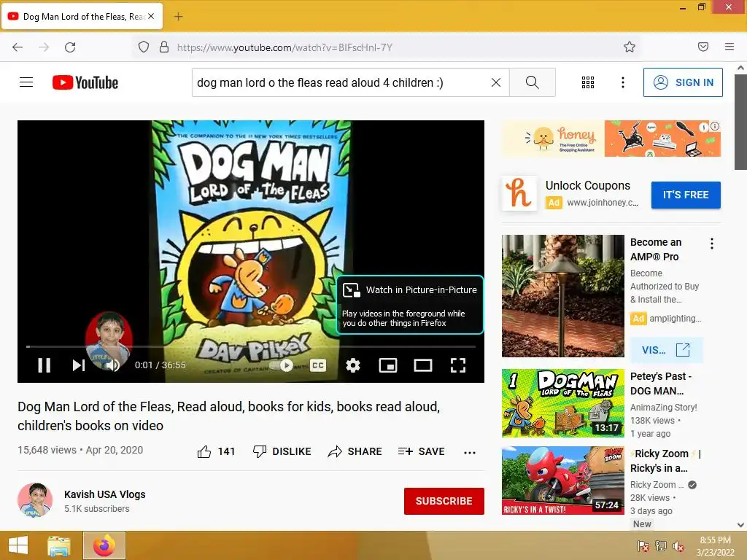
Task: Enter fullscreen mode for the video
Action: 458,365
